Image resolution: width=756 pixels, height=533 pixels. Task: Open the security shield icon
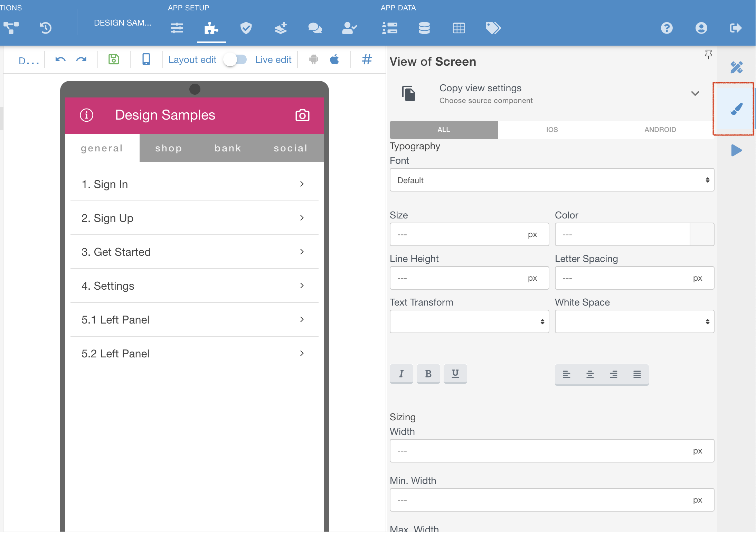(x=246, y=28)
